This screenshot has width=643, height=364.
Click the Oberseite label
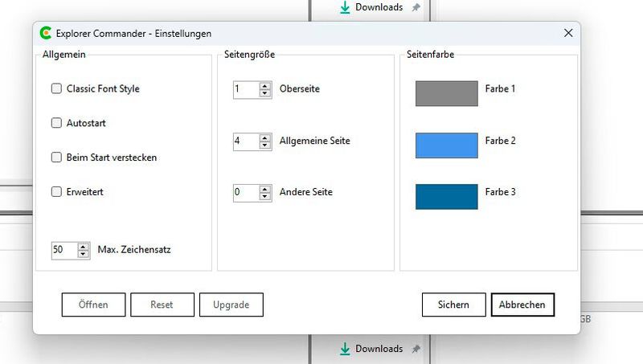coord(299,88)
